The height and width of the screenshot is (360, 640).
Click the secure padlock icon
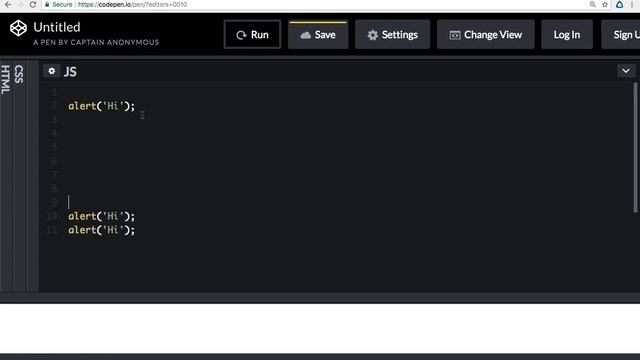click(x=47, y=4)
